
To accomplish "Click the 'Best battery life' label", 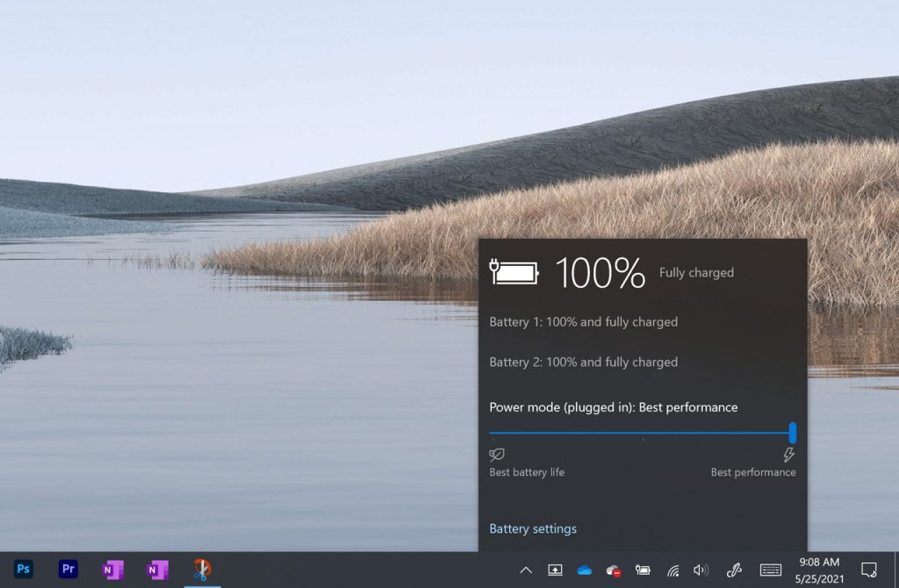I will [527, 472].
